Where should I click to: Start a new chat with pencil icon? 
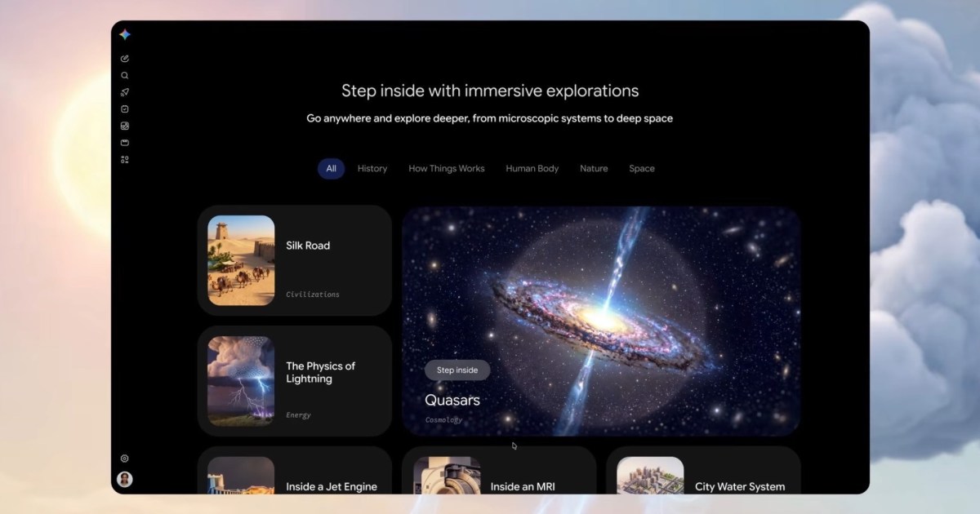pyautogui.click(x=125, y=59)
